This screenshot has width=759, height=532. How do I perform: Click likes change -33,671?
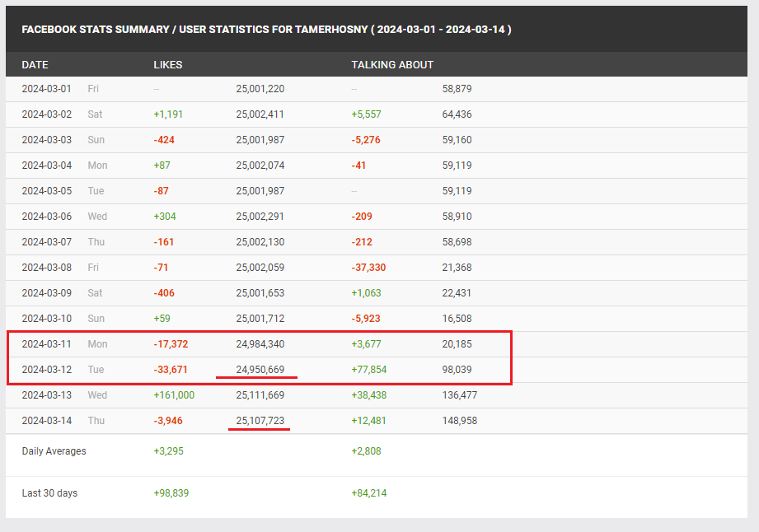(x=171, y=370)
